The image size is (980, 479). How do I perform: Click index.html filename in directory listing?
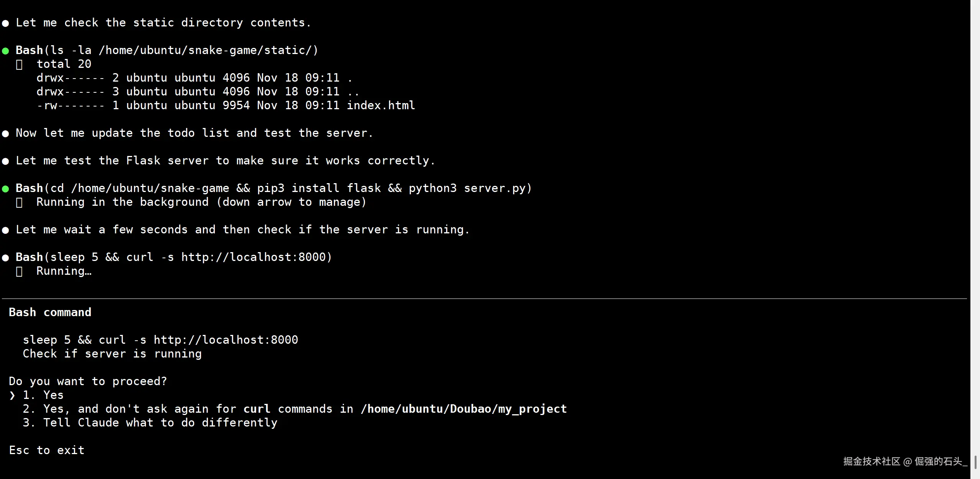point(381,105)
